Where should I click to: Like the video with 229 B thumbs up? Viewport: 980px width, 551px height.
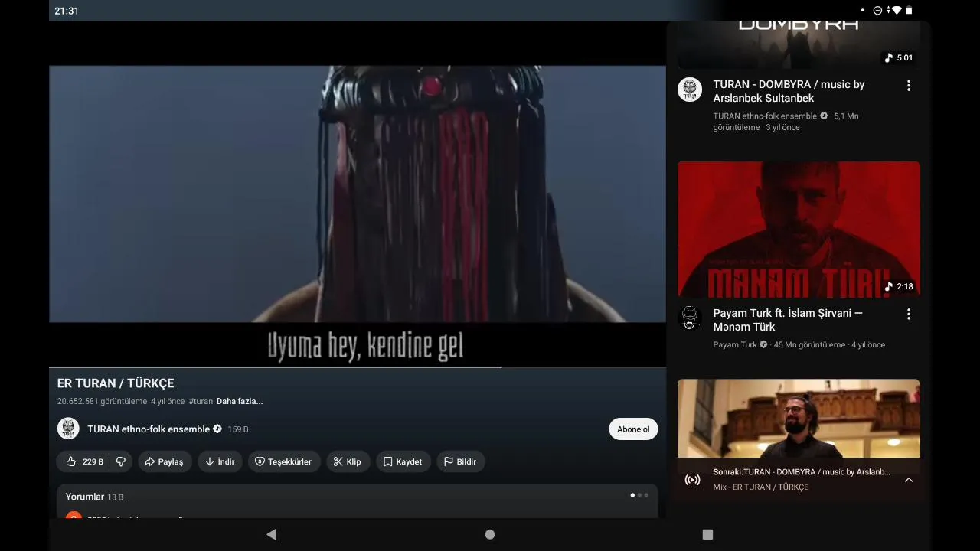[x=83, y=461]
